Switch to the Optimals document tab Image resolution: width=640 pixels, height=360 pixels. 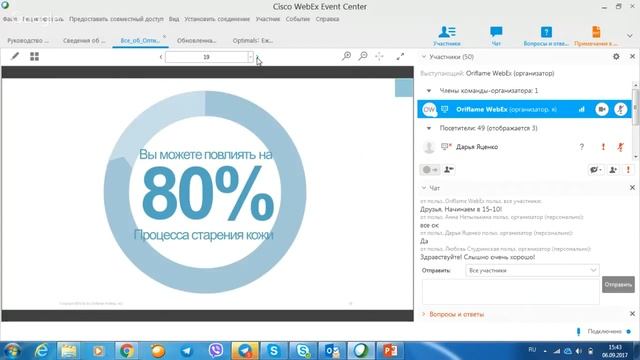(x=253, y=41)
